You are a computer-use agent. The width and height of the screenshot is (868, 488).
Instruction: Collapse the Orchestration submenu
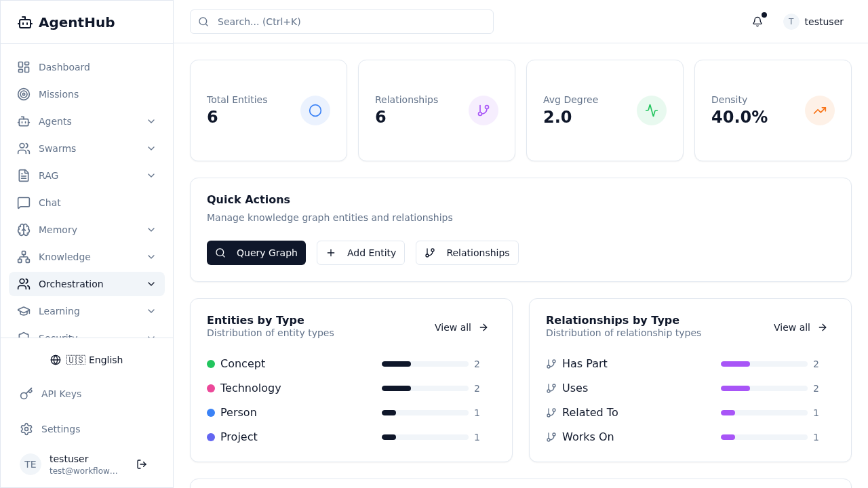151,284
